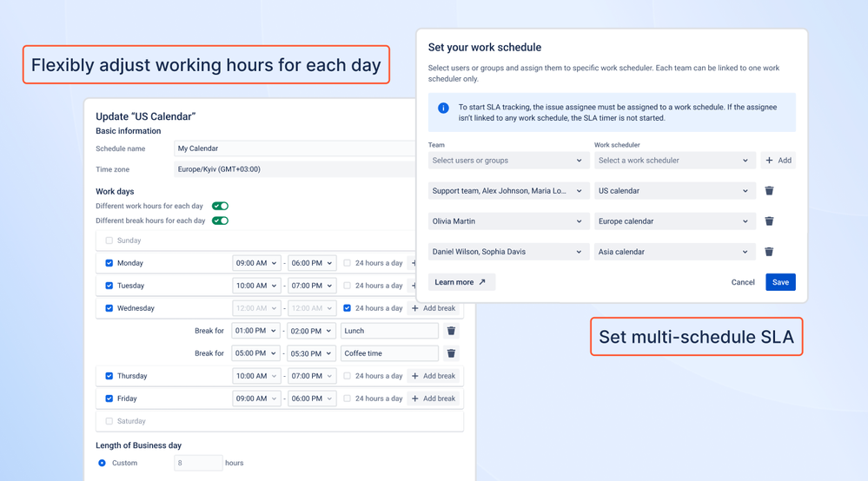The height and width of the screenshot is (481, 868).
Task: Open Coffee break start 05:00 PM dropdown
Action: click(255, 353)
